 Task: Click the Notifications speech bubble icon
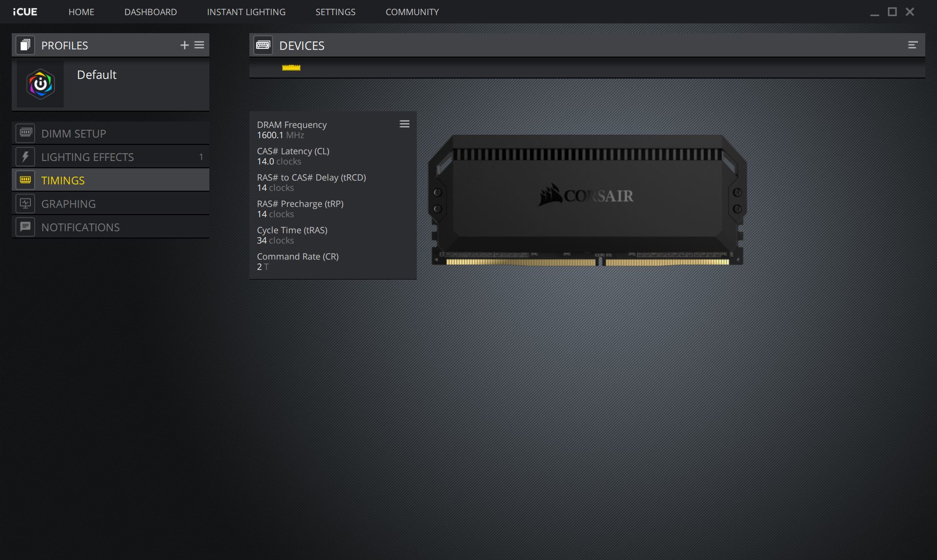tap(25, 227)
